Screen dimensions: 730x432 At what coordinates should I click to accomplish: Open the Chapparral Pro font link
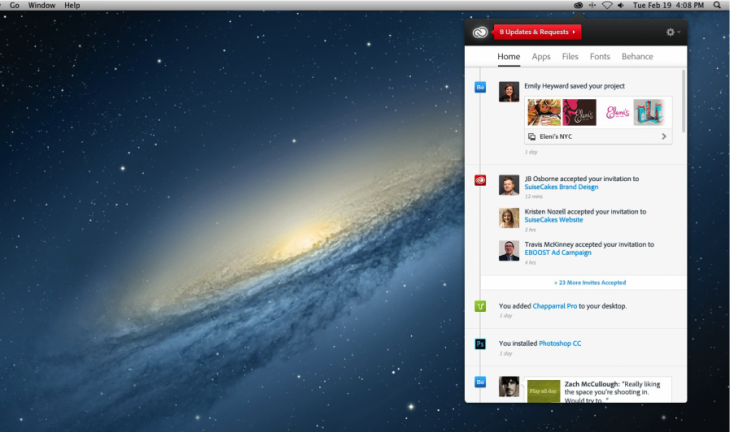pos(554,306)
